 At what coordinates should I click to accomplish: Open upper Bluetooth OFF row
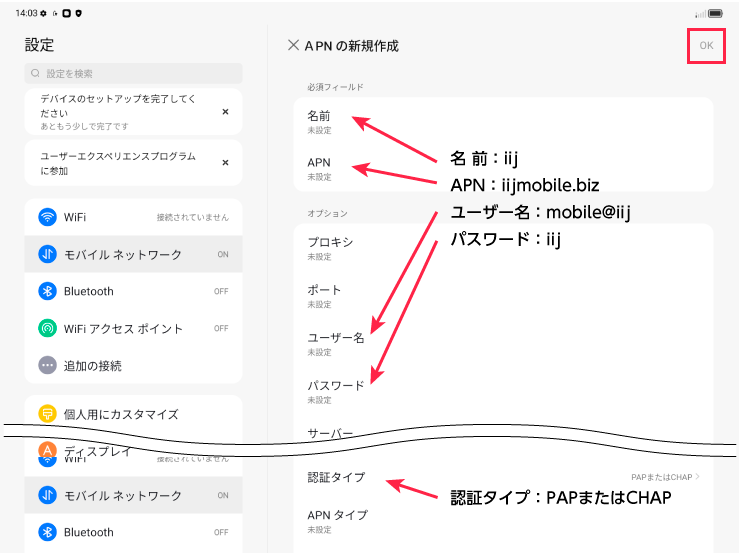134,291
